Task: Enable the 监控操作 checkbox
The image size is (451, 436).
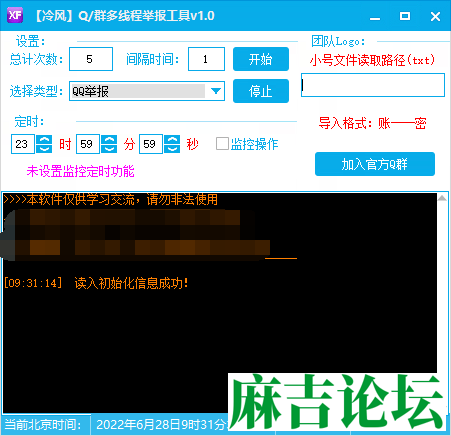Action: (222, 144)
